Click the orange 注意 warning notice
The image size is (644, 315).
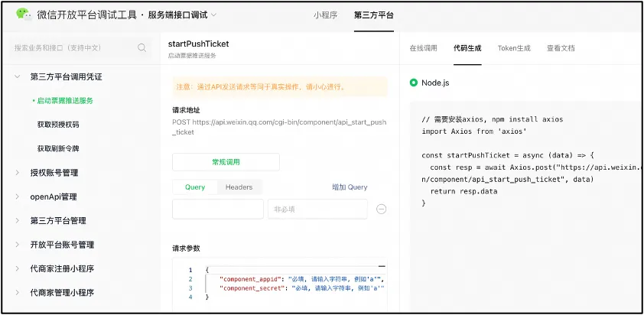pyautogui.click(x=280, y=87)
